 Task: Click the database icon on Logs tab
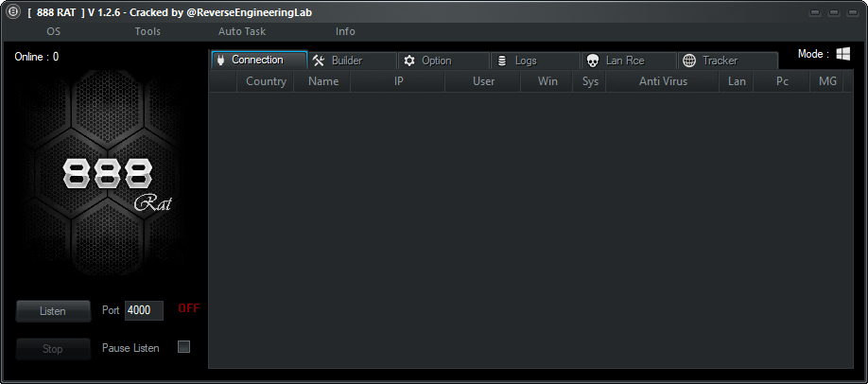(501, 61)
